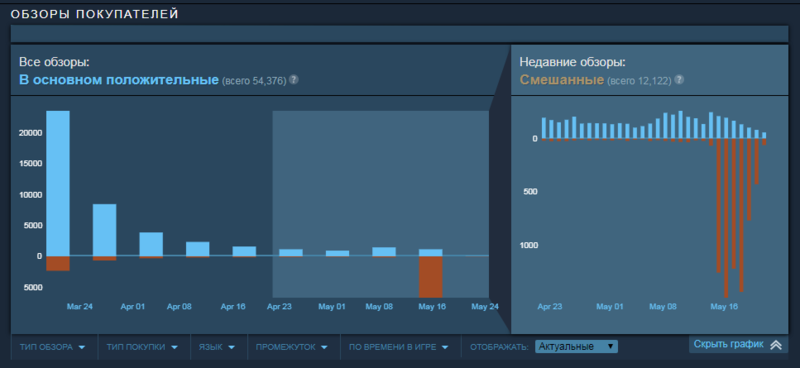Click the highlighted recent range selection area

click(381, 204)
